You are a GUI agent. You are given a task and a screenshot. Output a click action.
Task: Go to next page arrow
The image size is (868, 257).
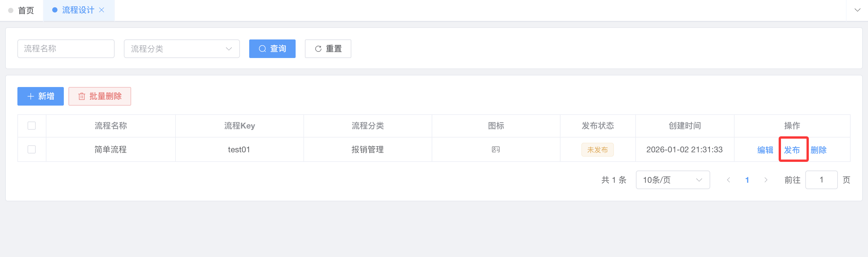(x=766, y=180)
